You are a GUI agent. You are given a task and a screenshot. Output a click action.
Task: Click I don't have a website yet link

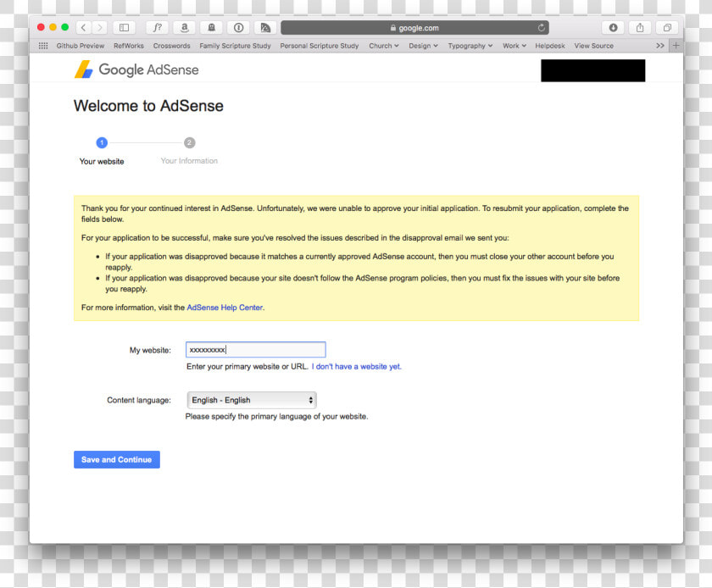pos(357,366)
